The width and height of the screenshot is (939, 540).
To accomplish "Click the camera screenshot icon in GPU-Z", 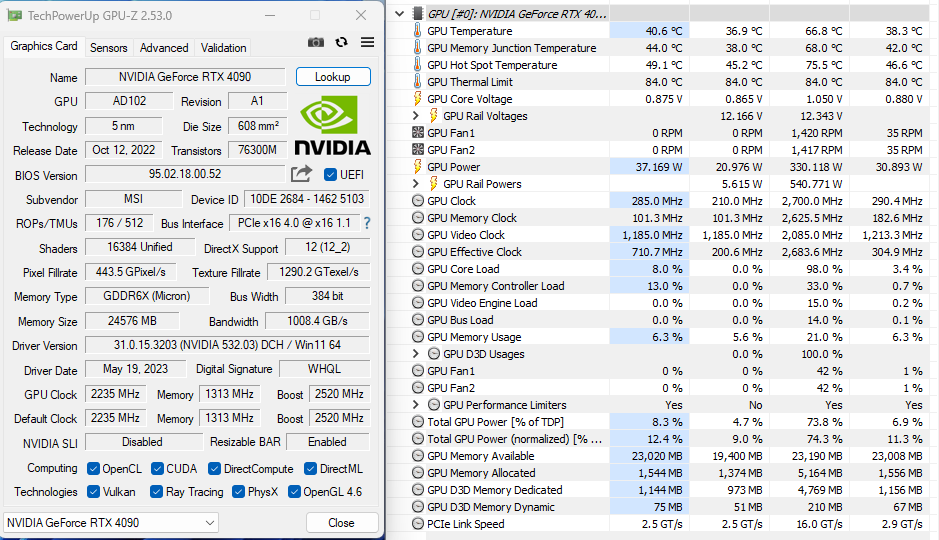I will point(316,42).
